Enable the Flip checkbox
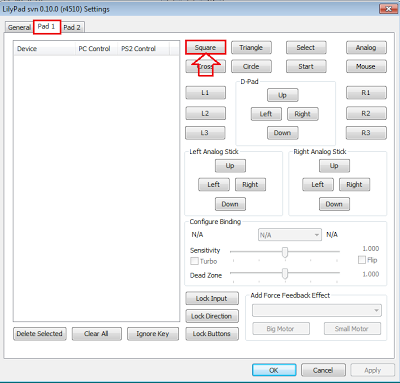The width and height of the screenshot is (400, 383). 362,260
